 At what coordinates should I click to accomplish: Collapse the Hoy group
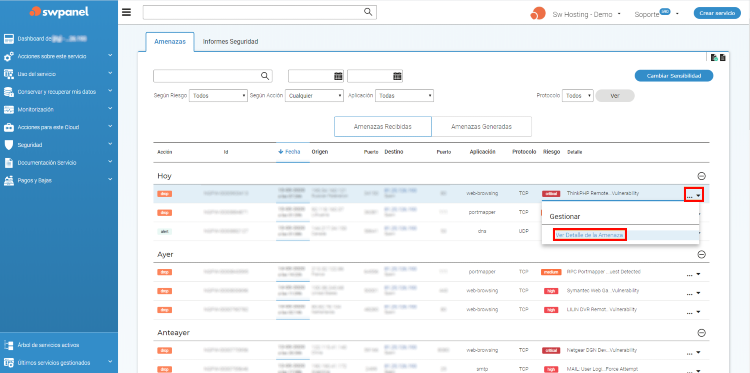pos(702,176)
